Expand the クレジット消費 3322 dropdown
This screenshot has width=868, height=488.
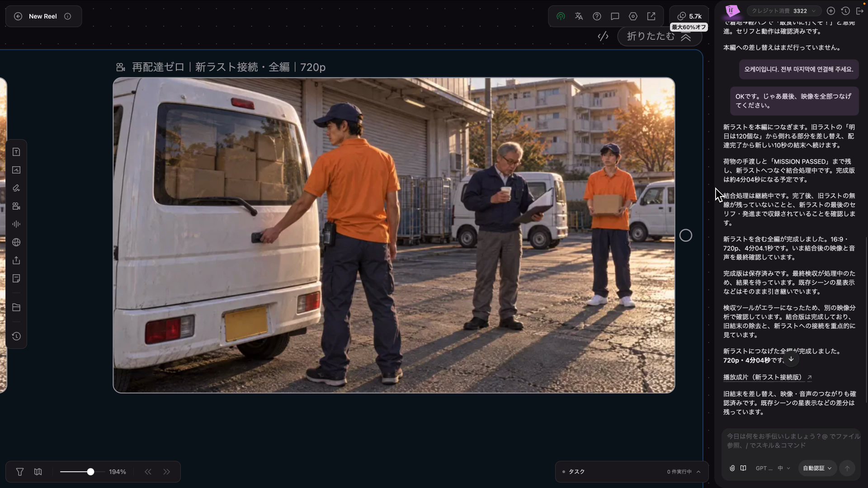click(x=784, y=11)
